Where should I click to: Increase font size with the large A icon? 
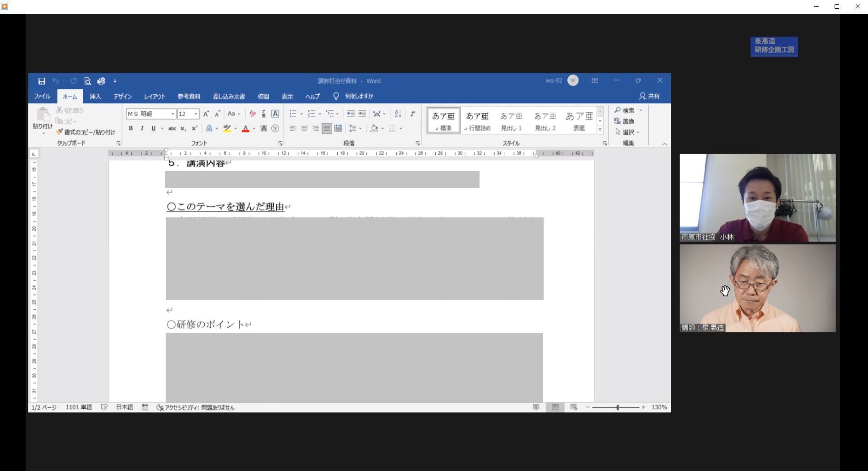206,114
